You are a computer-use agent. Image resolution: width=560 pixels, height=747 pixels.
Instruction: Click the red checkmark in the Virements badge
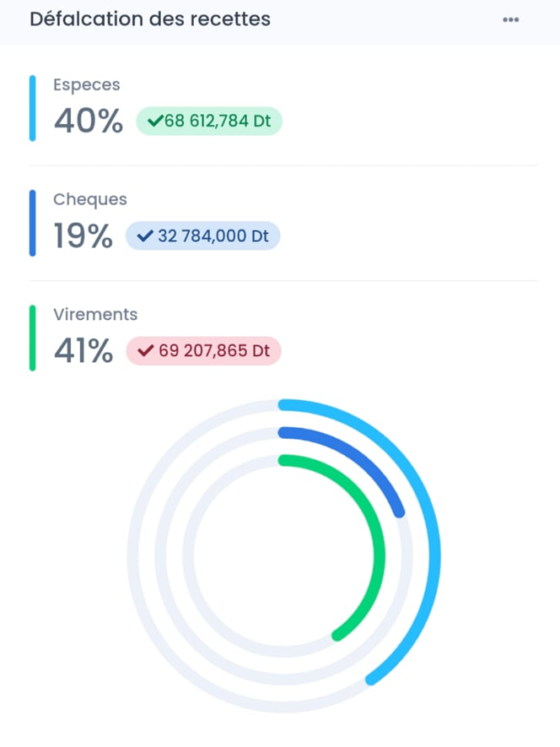coord(146,351)
